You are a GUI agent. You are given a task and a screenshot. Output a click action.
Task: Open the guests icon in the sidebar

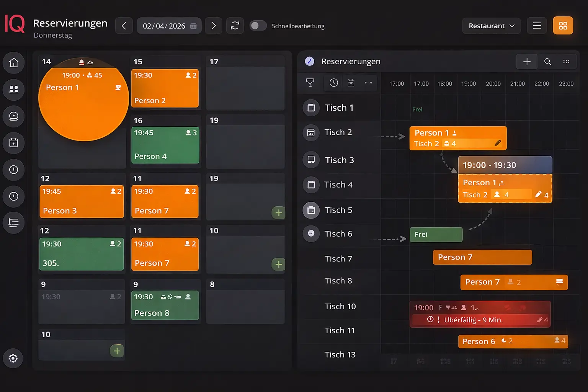click(14, 90)
